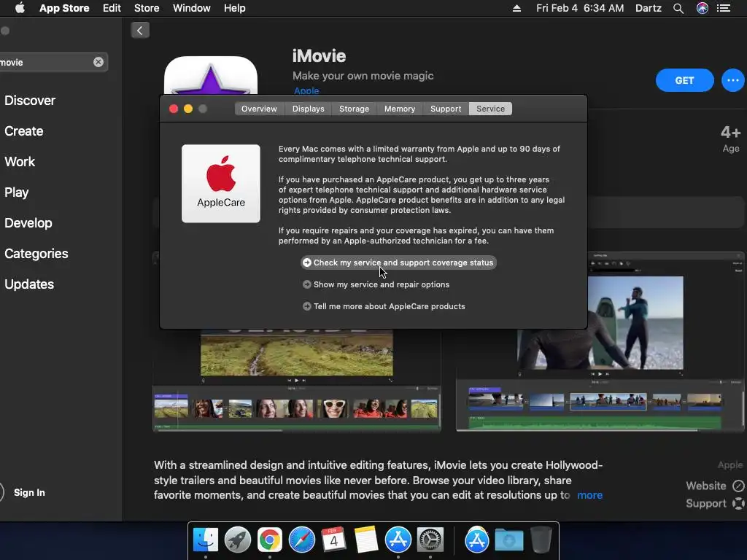Viewport: 747px width, 560px height.
Task: Click the eject icon in menu bar
Action: click(x=516, y=8)
